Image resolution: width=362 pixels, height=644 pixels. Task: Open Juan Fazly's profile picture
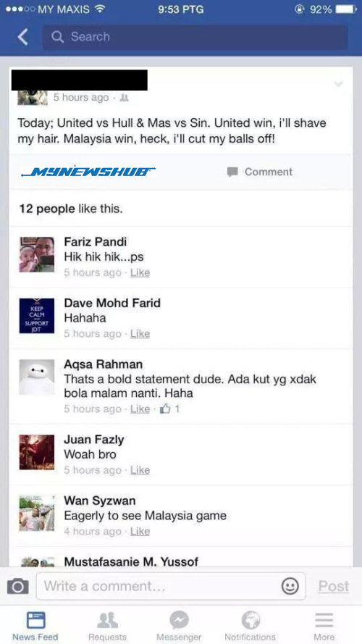(37, 452)
